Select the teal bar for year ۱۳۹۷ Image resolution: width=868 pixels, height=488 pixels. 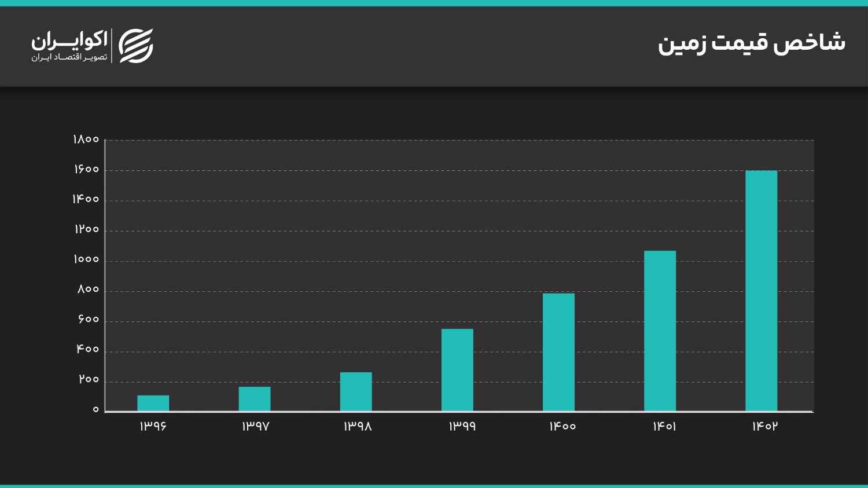pos(255,398)
